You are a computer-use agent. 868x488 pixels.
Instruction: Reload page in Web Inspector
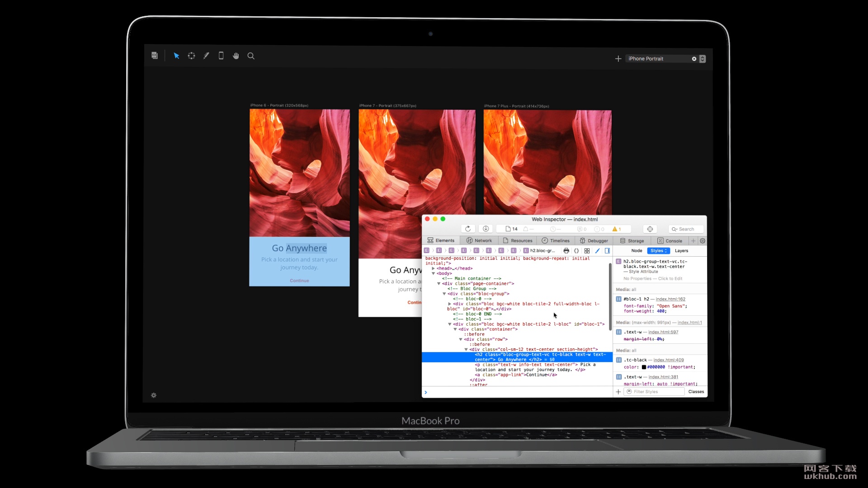click(x=468, y=229)
